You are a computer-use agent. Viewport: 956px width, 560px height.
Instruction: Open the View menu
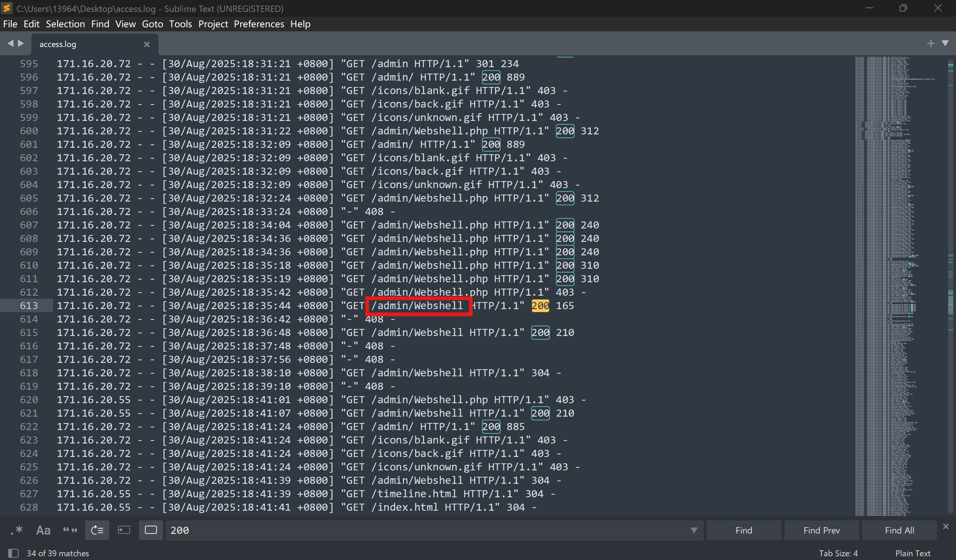(x=126, y=24)
